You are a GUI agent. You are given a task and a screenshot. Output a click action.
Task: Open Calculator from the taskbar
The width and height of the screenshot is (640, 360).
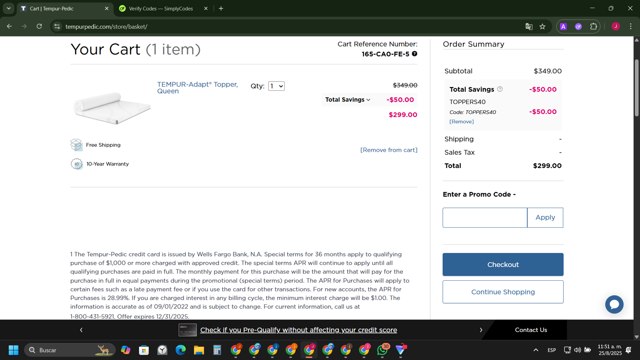click(217, 350)
